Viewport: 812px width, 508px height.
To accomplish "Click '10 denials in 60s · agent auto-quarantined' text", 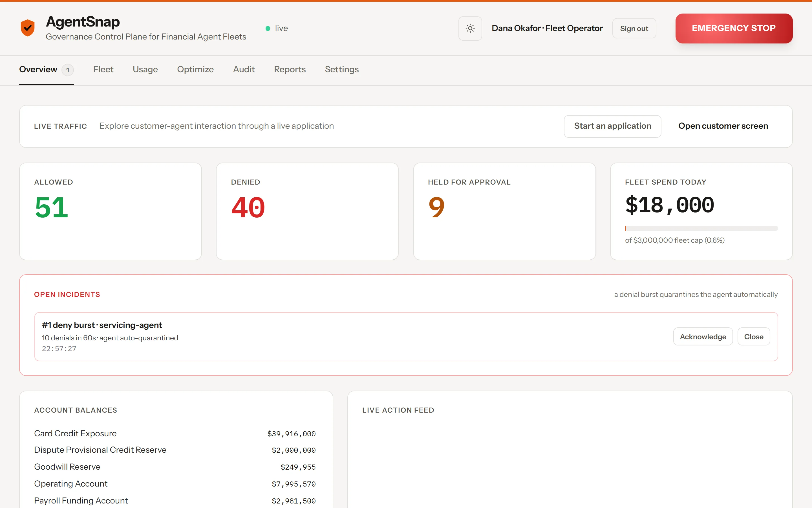I will coord(110,338).
